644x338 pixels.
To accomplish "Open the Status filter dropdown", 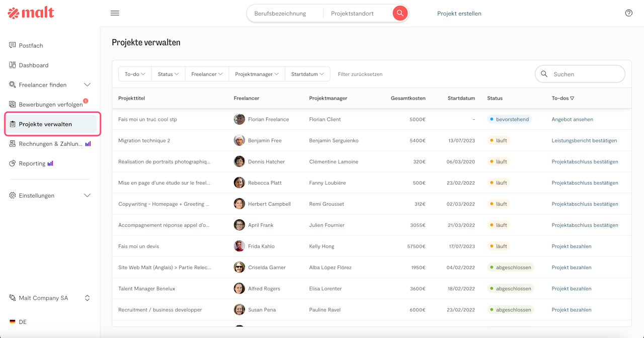I will (x=168, y=74).
